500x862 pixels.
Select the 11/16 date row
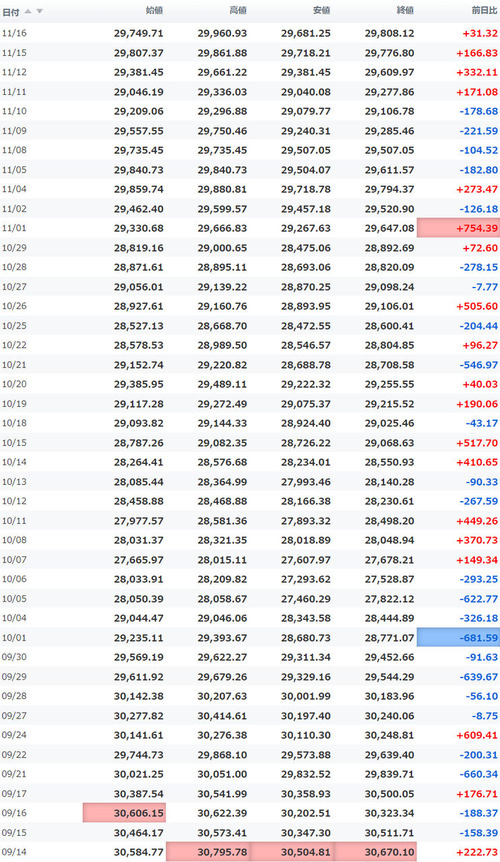point(250,33)
